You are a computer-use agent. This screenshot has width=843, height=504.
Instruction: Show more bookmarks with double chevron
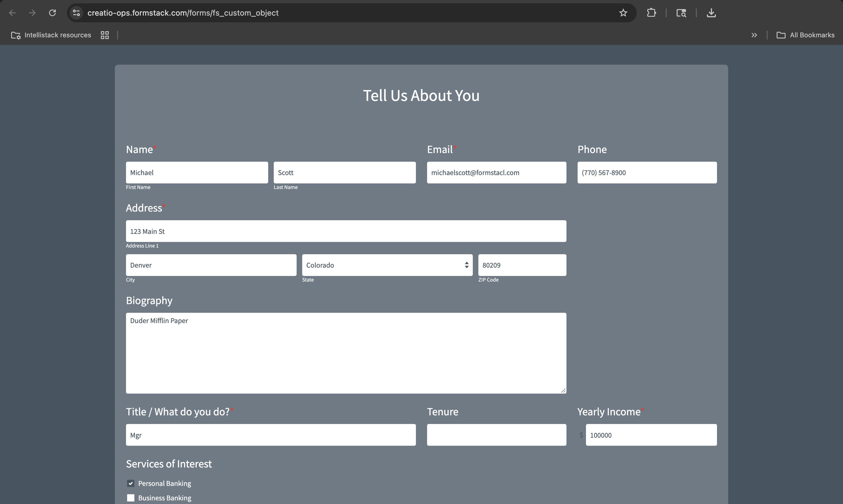754,35
